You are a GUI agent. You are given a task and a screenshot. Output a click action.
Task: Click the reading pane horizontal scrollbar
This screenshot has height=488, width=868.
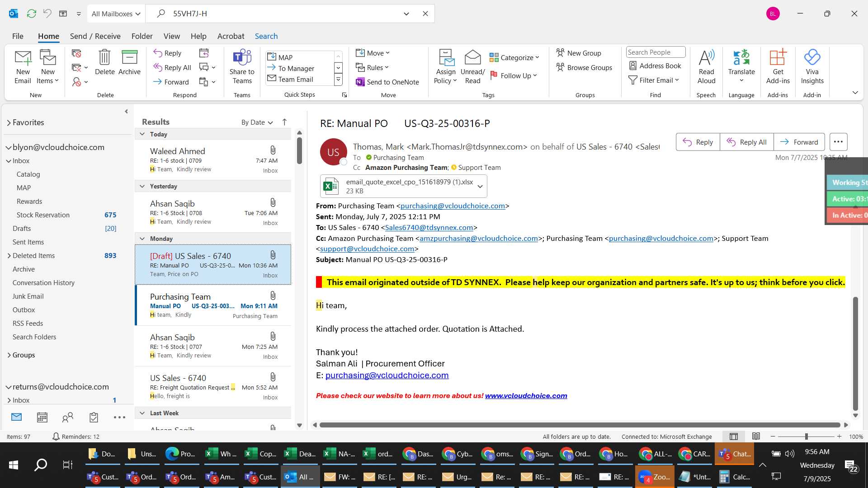click(580, 425)
